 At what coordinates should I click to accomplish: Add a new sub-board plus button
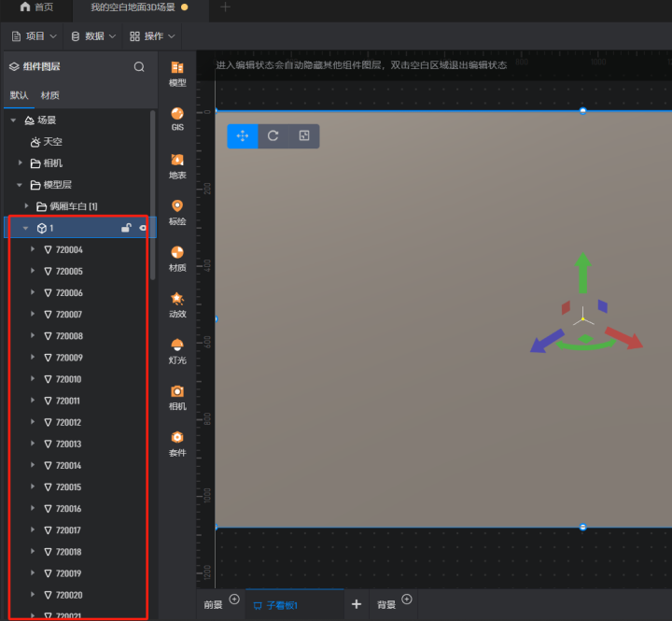click(x=357, y=604)
